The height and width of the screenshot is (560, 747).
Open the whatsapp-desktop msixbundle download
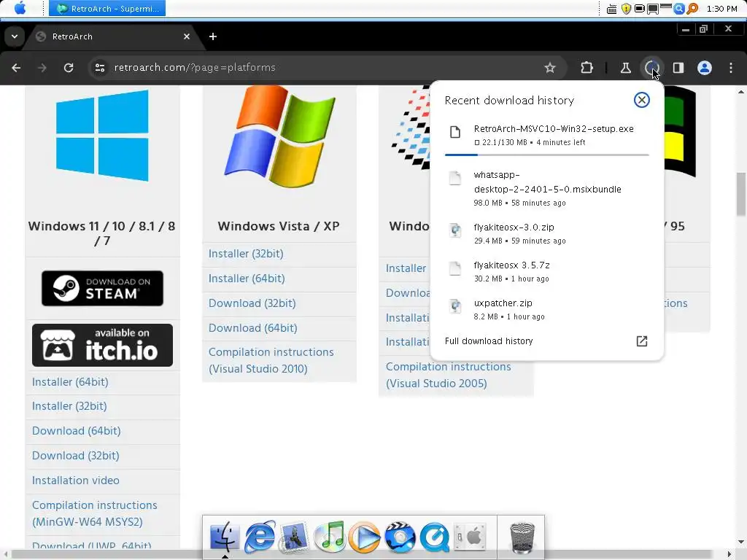pos(547,189)
